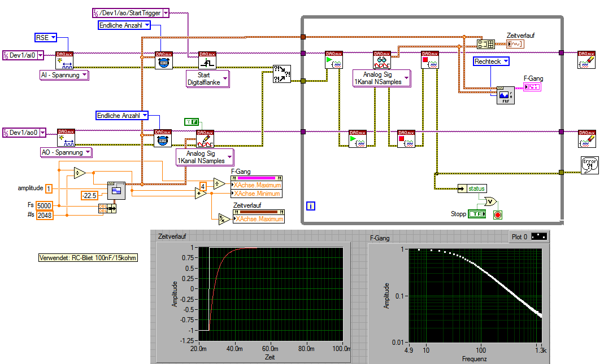Viewport: 604px width, 364px height.
Task: Click the F-Gang graph plot area
Action: click(x=475, y=296)
